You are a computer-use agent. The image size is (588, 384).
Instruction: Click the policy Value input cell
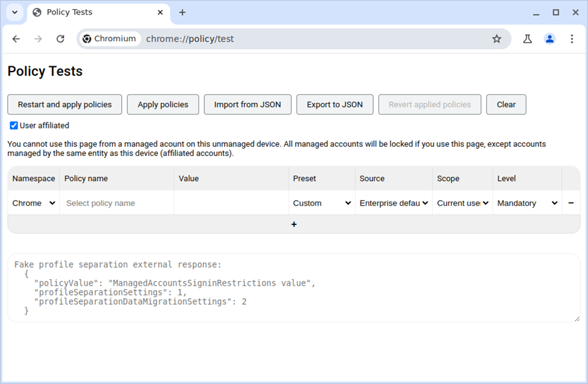(231, 203)
